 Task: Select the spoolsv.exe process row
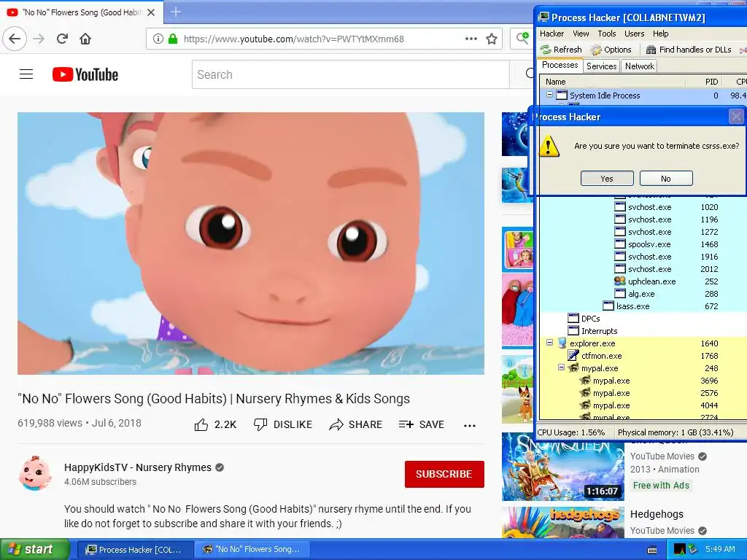[642, 244]
